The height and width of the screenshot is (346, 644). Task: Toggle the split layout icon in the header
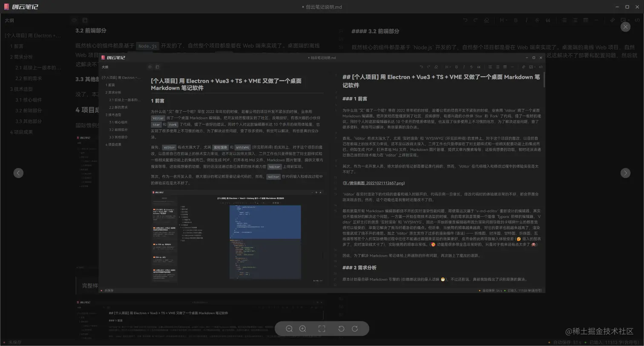[85, 20]
